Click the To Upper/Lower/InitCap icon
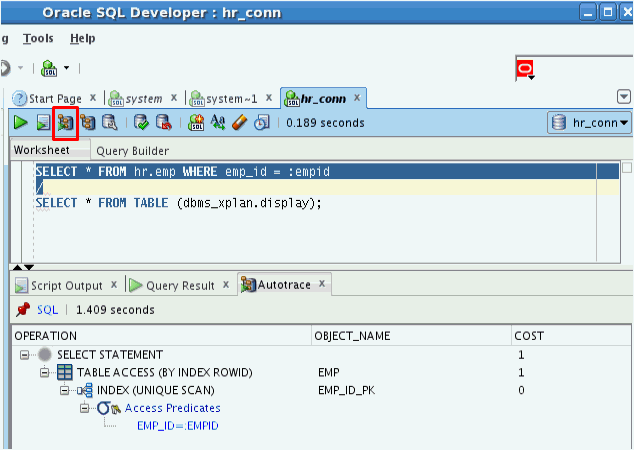This screenshot has width=634, height=450. pyautogui.click(x=218, y=122)
